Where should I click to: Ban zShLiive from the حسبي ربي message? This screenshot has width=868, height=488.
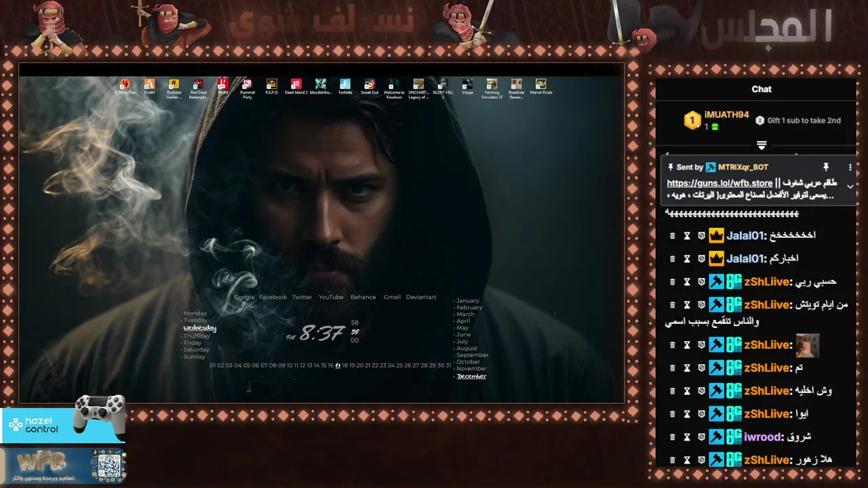[701, 282]
